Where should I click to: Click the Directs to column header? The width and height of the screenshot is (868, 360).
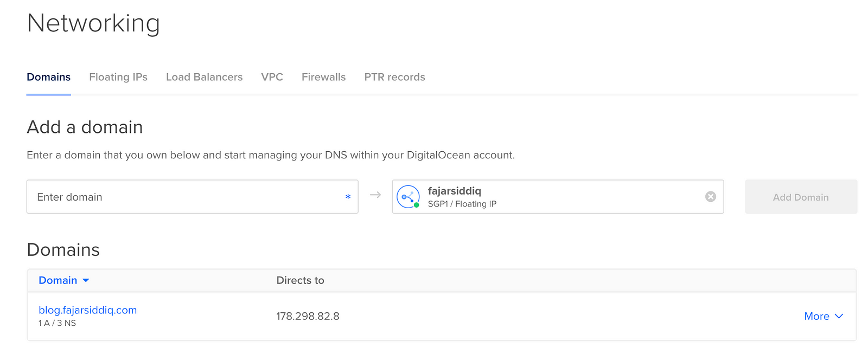click(x=300, y=280)
